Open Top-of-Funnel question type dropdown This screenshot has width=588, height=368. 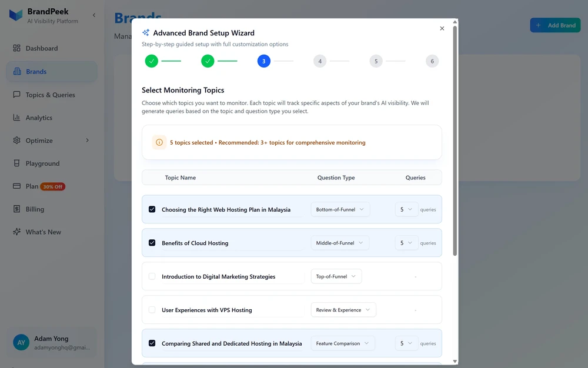pos(336,276)
